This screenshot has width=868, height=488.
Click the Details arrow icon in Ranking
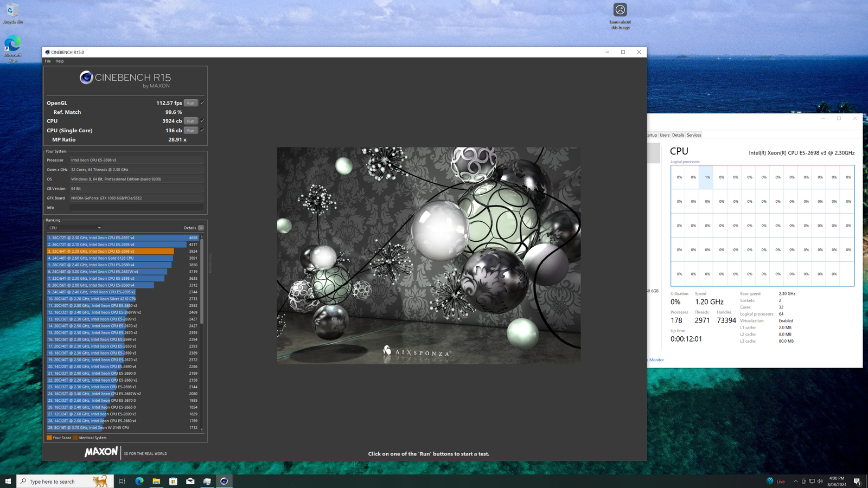click(201, 228)
